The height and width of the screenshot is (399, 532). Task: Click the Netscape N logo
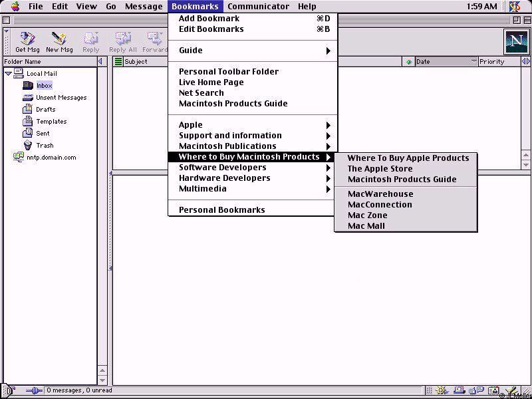click(516, 41)
